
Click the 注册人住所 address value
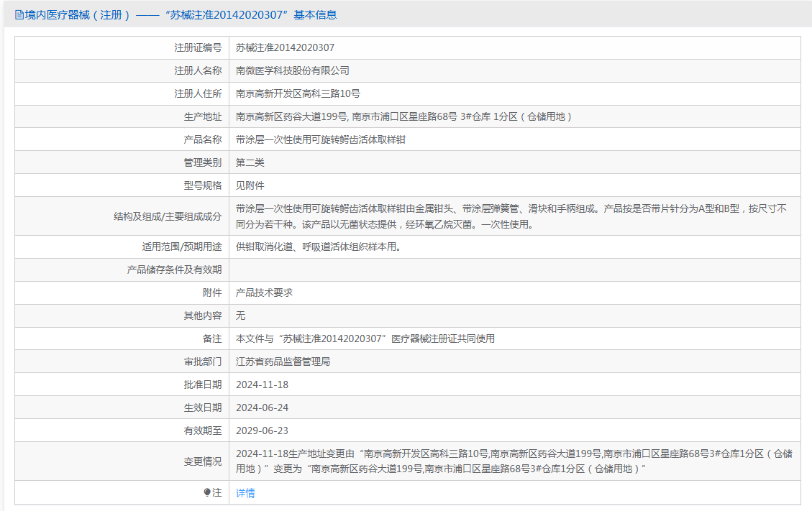pyautogui.click(x=298, y=93)
